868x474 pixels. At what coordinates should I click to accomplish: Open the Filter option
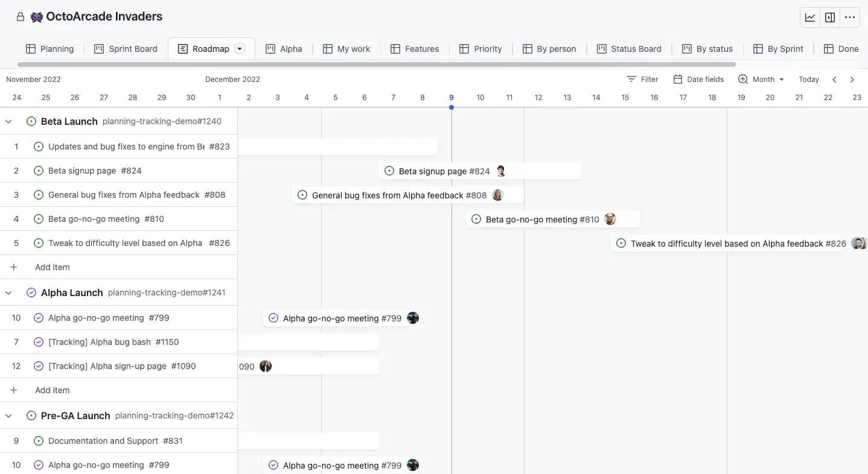[642, 79]
